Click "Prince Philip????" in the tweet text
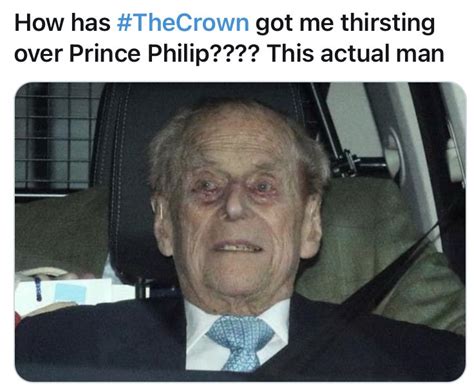 tap(164, 53)
